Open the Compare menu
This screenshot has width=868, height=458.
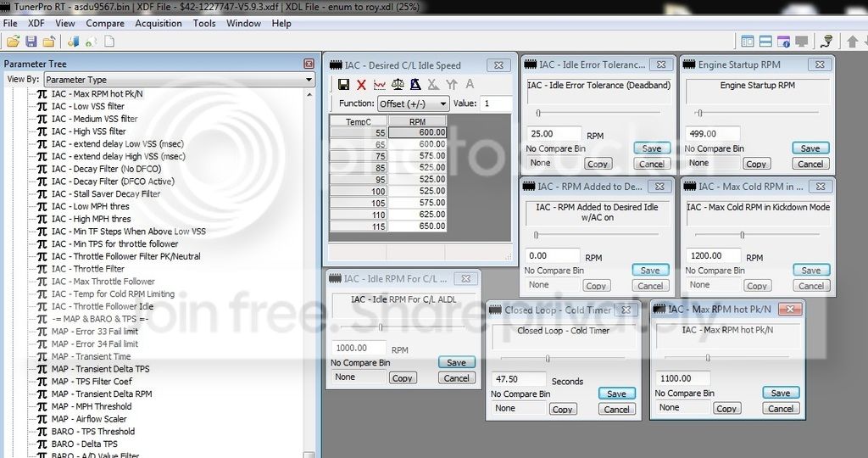tap(104, 23)
